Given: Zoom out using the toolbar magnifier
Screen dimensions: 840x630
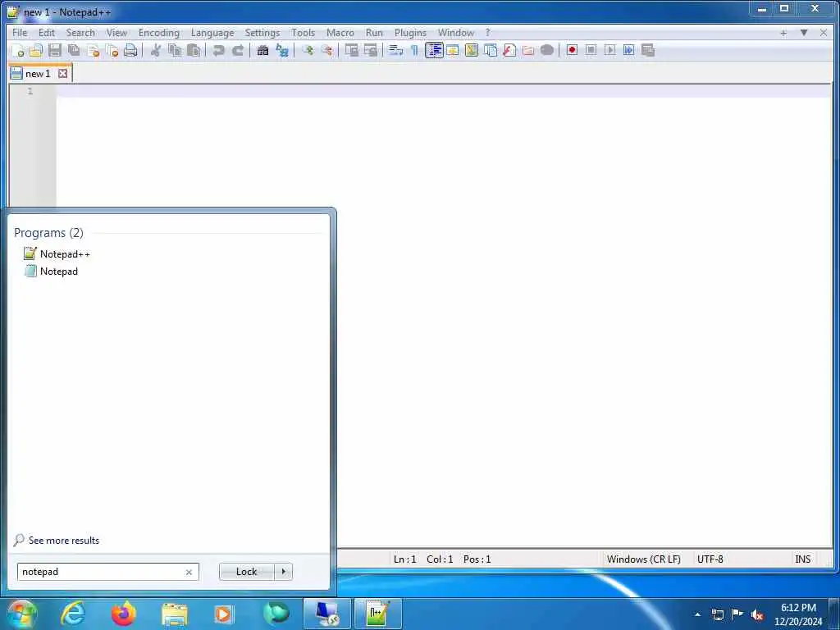Looking at the screenshot, I should click(x=326, y=50).
